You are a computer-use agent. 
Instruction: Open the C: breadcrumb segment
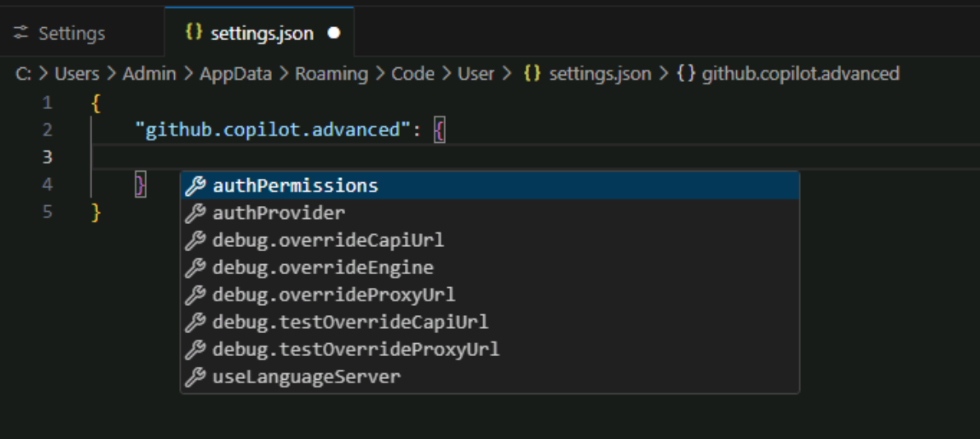pyautogui.click(x=23, y=74)
